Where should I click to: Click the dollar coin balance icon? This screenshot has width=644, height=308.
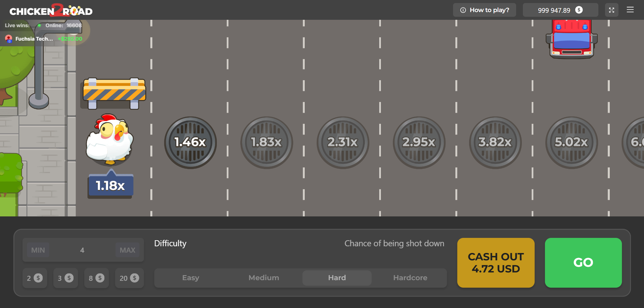579,10
